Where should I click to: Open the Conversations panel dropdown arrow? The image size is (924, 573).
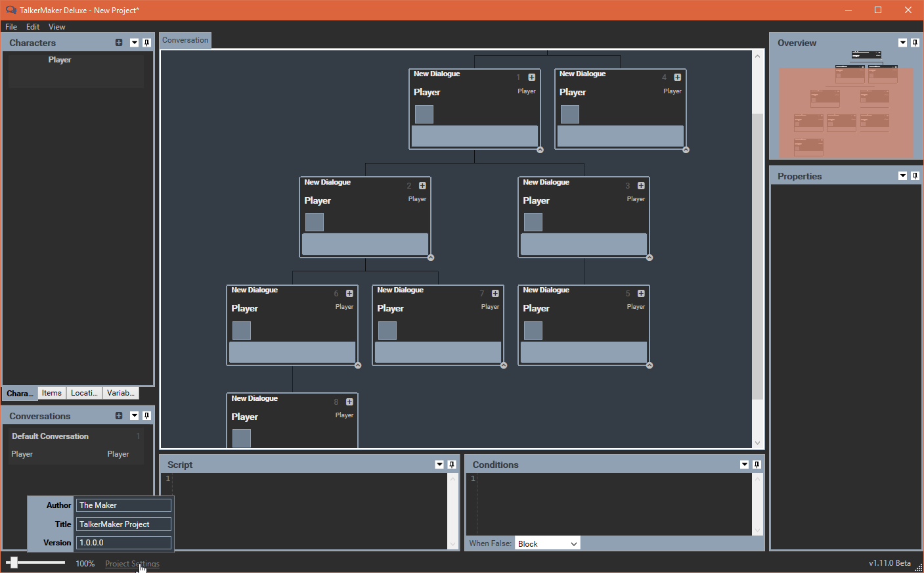pyautogui.click(x=135, y=416)
